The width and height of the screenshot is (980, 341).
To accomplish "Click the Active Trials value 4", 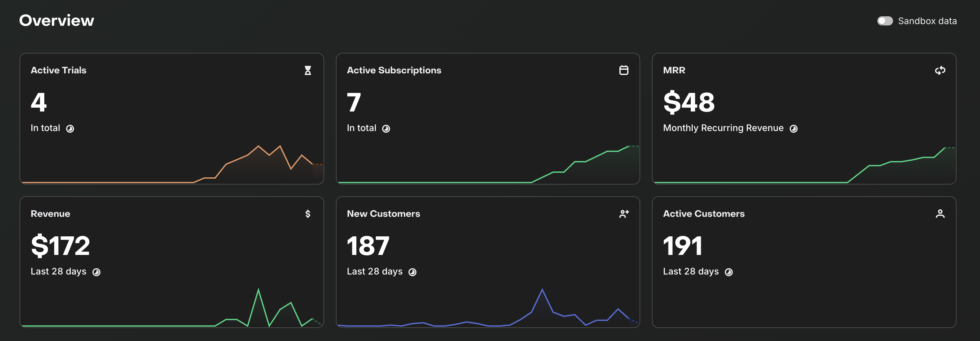I will (x=39, y=102).
